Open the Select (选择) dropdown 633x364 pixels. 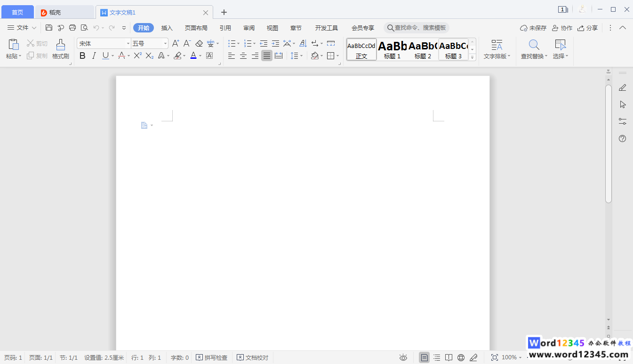click(x=560, y=56)
